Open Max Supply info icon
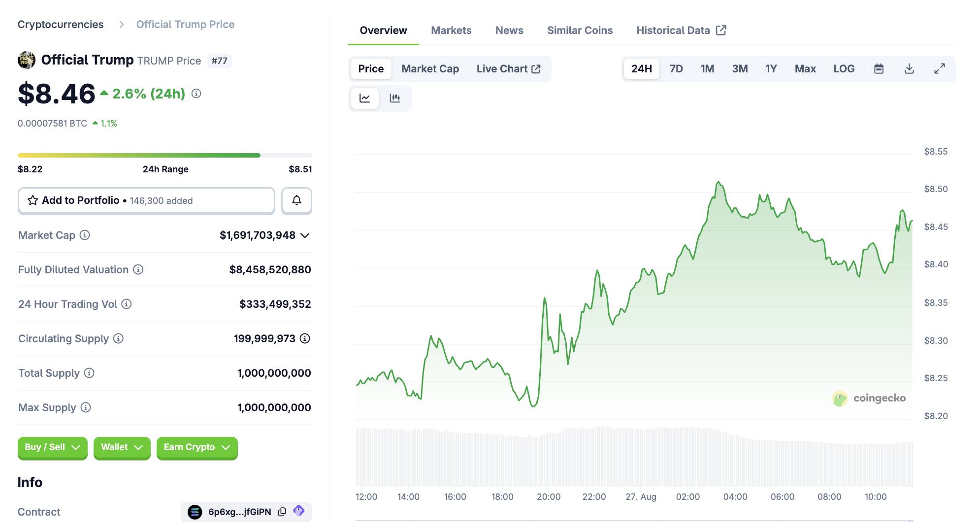980x522 pixels. (86, 407)
